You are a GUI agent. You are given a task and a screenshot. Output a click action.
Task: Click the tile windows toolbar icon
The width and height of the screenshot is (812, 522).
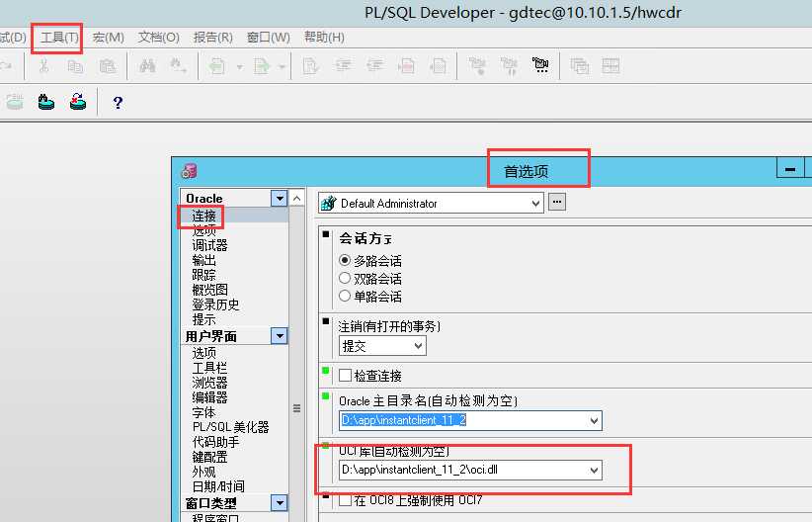point(611,66)
